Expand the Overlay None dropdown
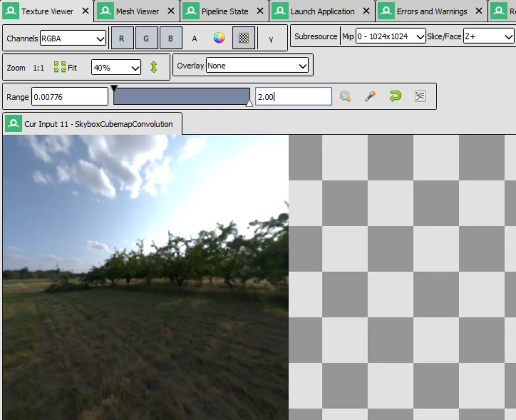Viewport: 516px width, 420px height. [257, 65]
